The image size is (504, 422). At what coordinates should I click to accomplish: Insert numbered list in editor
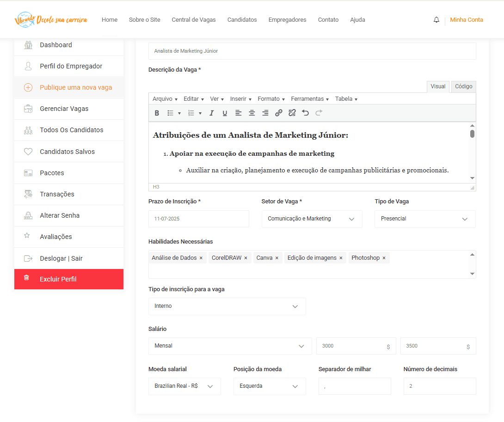click(x=191, y=113)
